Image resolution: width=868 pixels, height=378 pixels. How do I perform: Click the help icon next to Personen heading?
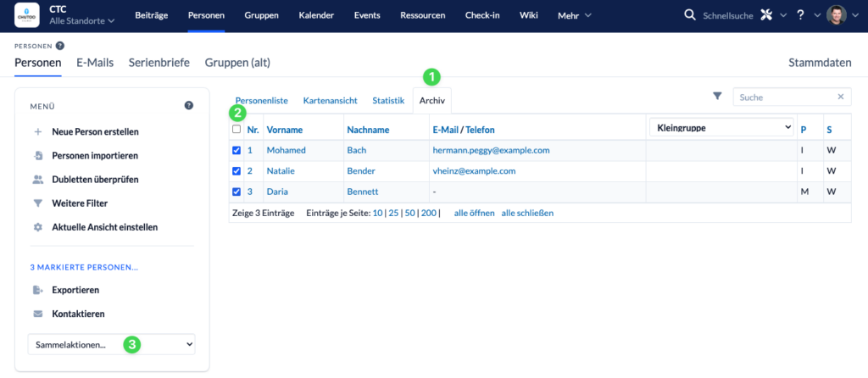(x=60, y=46)
